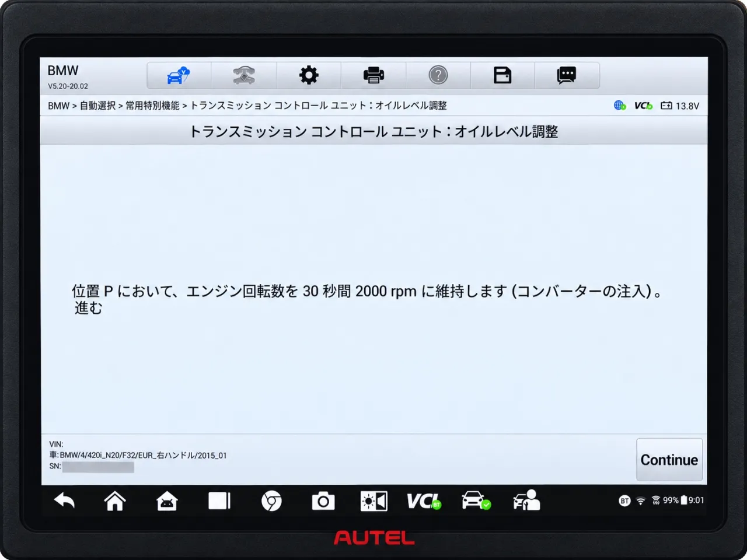Screen dimensions: 747x560
Task: Go to 自動選択 in the breadcrumb
Action: [x=97, y=106]
